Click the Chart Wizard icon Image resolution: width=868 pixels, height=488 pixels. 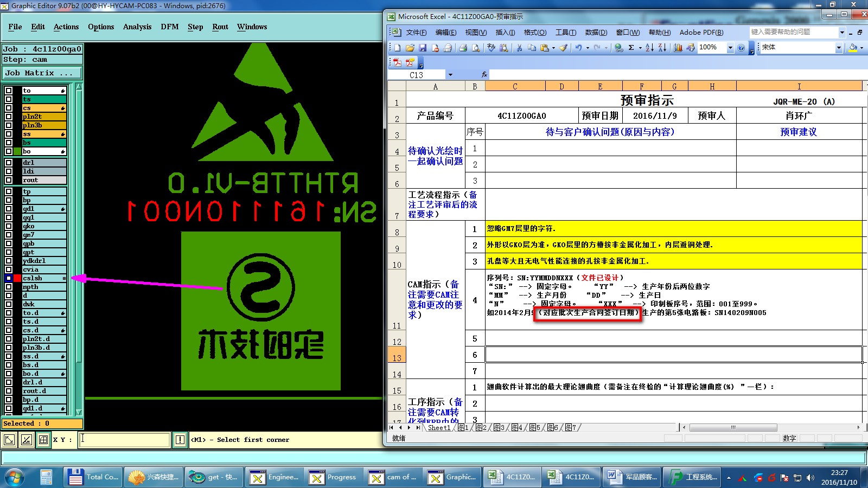pyautogui.click(x=678, y=48)
